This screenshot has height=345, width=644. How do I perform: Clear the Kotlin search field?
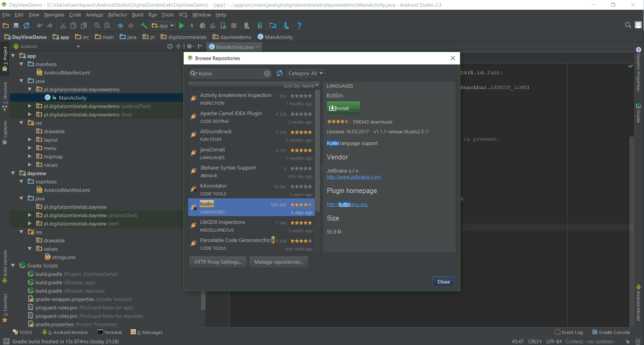click(267, 73)
